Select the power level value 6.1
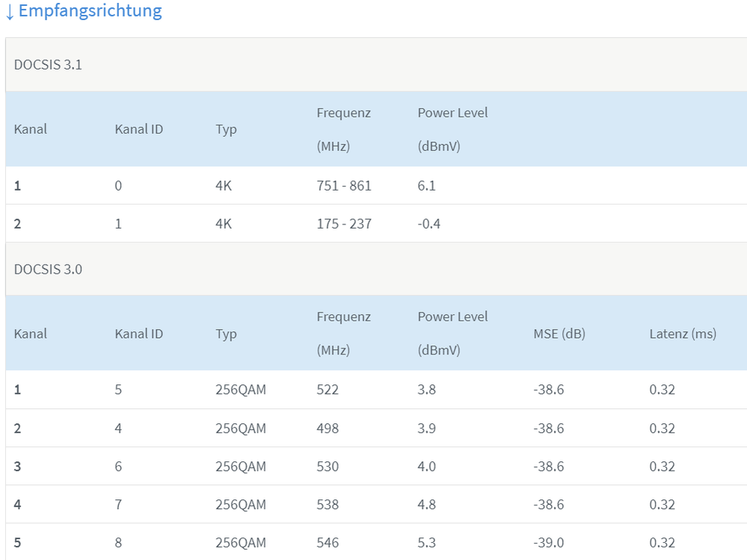The width and height of the screenshot is (747, 560). tap(426, 185)
